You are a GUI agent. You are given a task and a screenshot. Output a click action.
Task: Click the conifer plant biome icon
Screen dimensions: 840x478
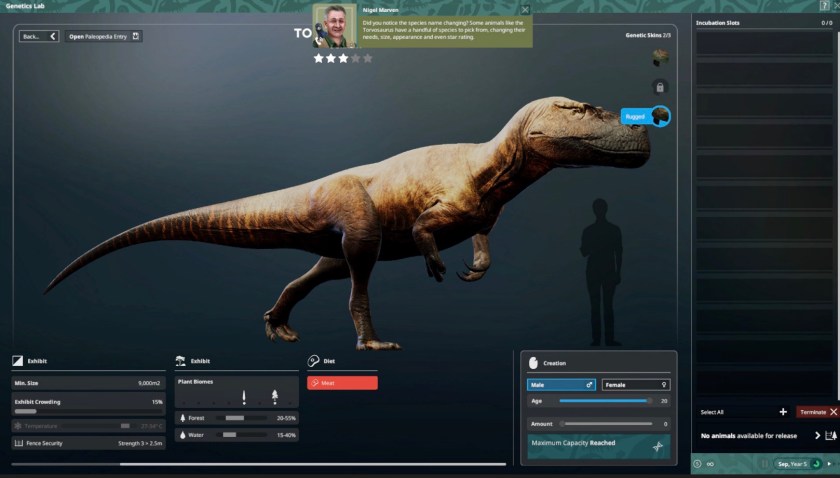(275, 396)
